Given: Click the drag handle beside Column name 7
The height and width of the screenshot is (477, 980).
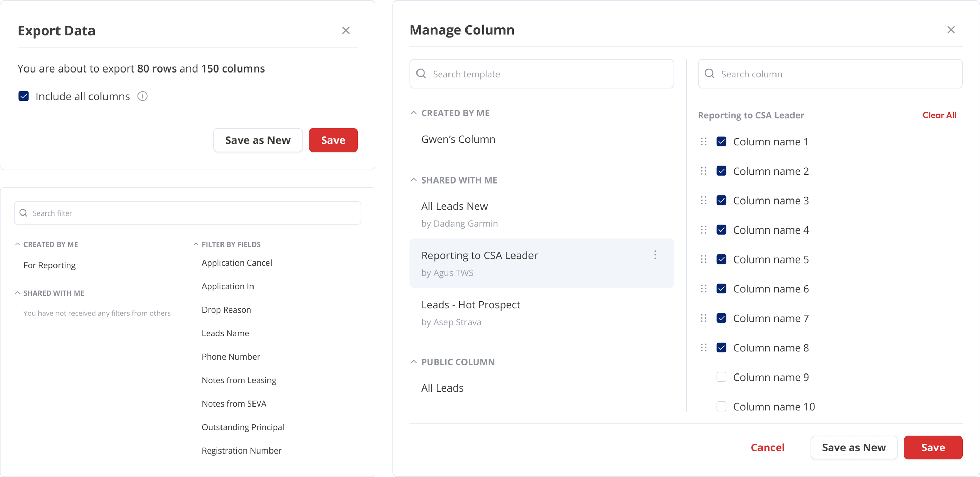Looking at the screenshot, I should (x=704, y=318).
